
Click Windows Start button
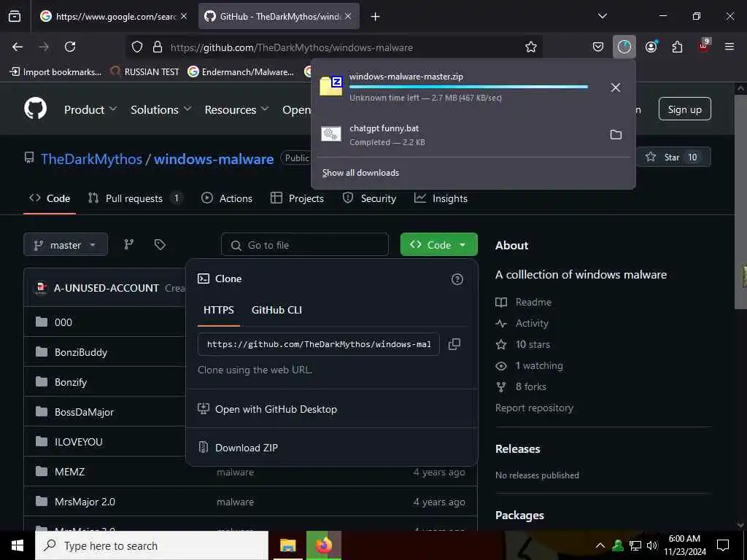pos(18,545)
